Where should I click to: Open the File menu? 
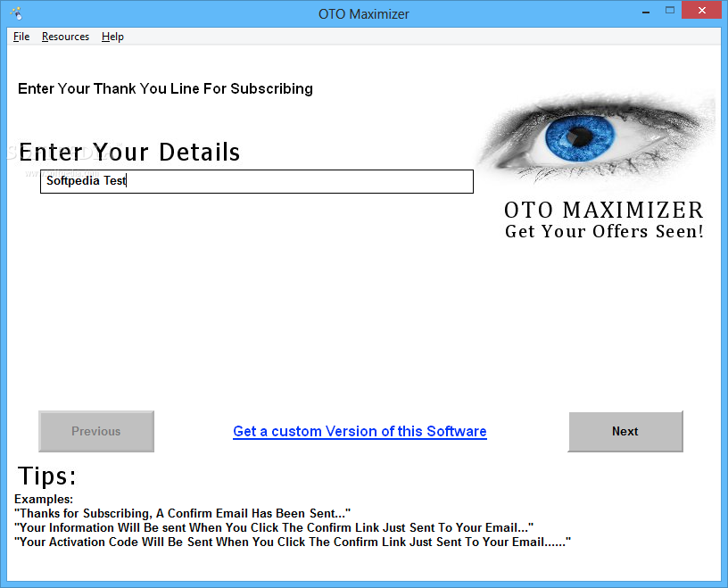click(21, 37)
